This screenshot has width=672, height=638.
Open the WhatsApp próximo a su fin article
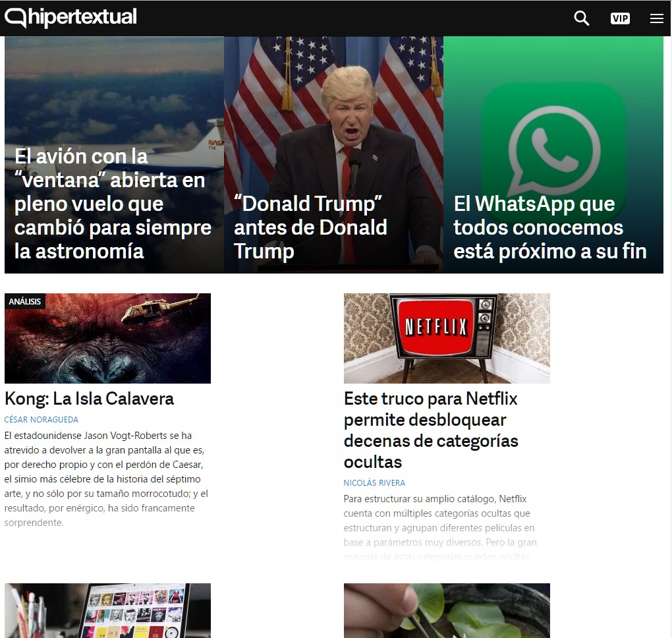550,227
